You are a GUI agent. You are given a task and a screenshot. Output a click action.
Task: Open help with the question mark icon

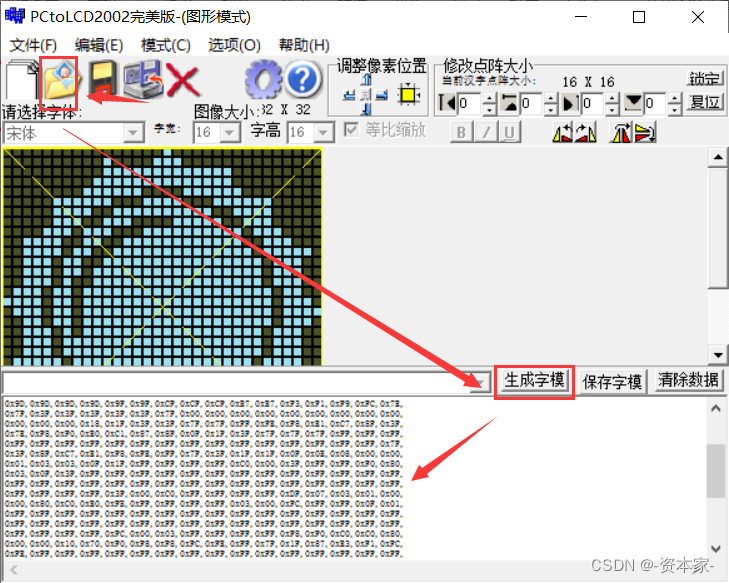coord(303,80)
